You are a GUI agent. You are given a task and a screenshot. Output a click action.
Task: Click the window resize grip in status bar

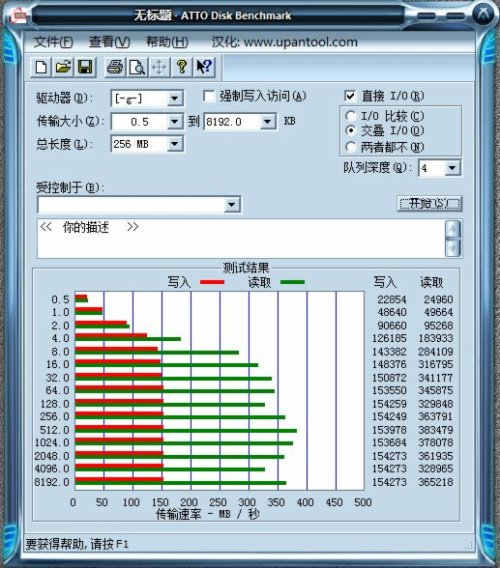click(470, 545)
